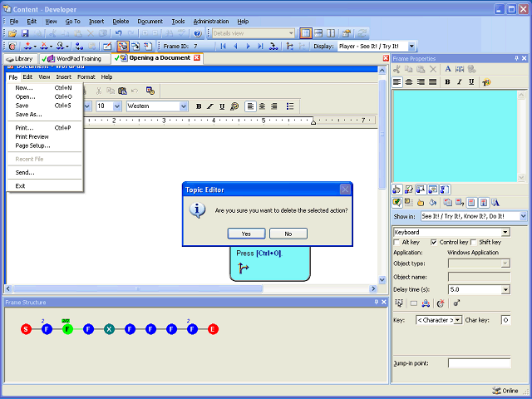Viewport: 532px width, 399px height.
Task: Click the WordPad bold B button
Action: tap(199, 106)
